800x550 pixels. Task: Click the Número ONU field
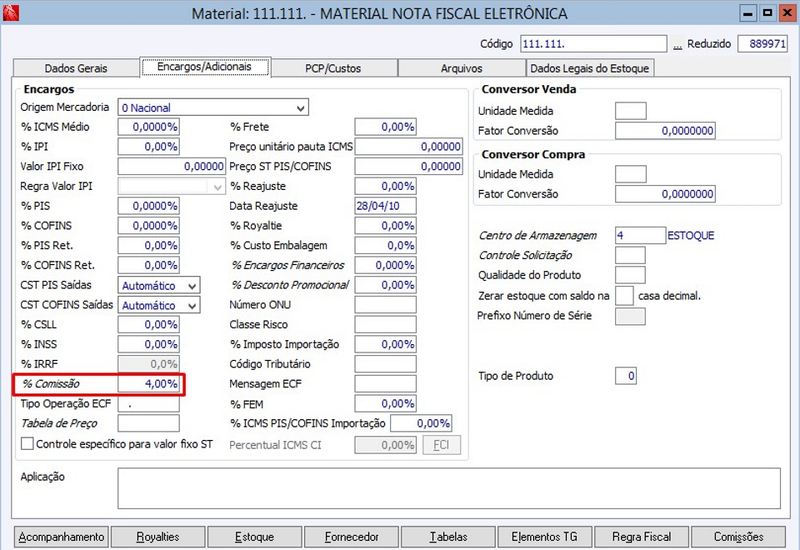[386, 305]
